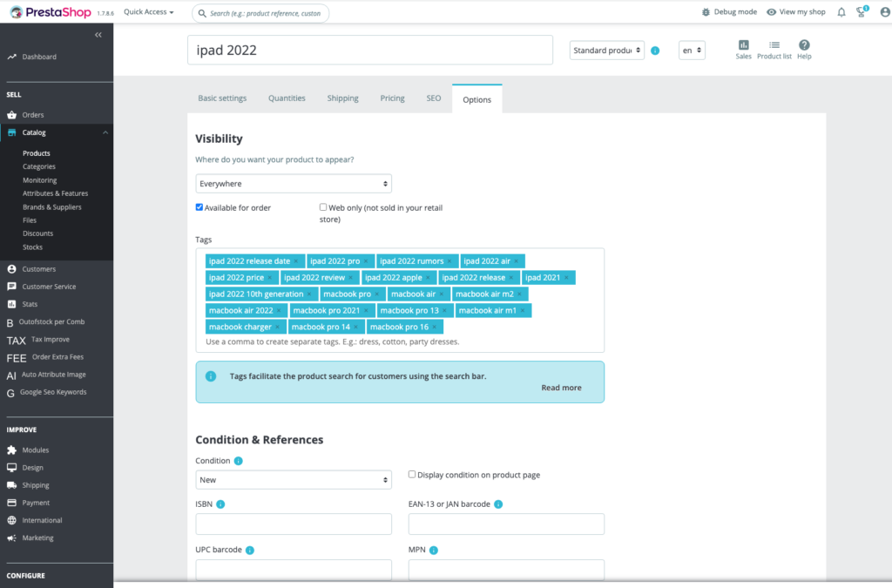Click the International globe icon
The width and height of the screenshot is (892, 588).
click(x=11, y=520)
